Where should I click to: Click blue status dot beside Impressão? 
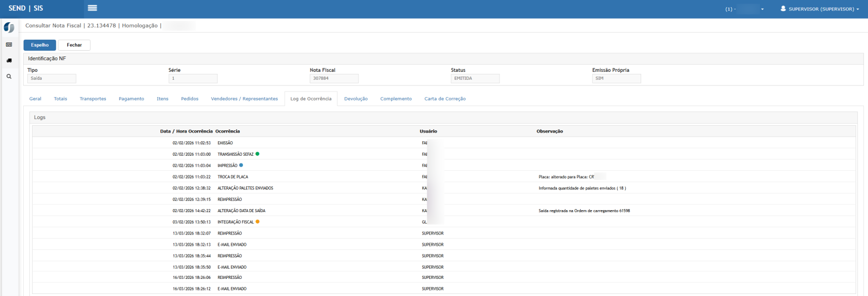click(241, 165)
